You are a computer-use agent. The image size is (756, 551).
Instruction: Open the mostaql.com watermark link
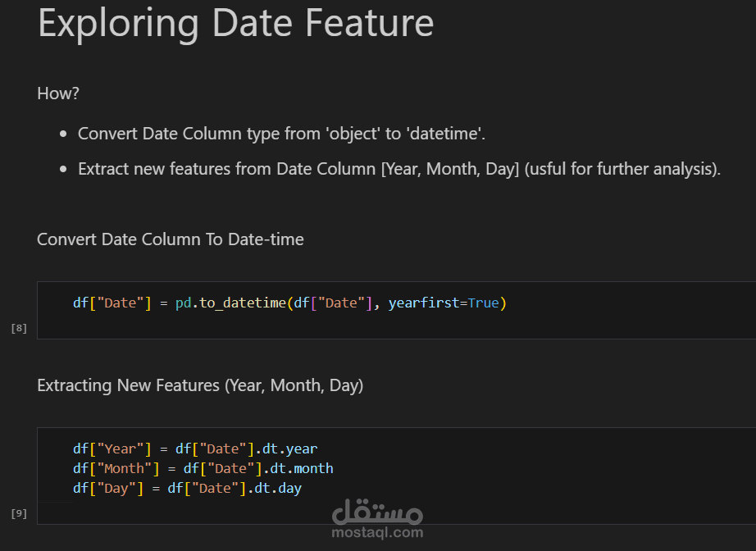[377, 533]
